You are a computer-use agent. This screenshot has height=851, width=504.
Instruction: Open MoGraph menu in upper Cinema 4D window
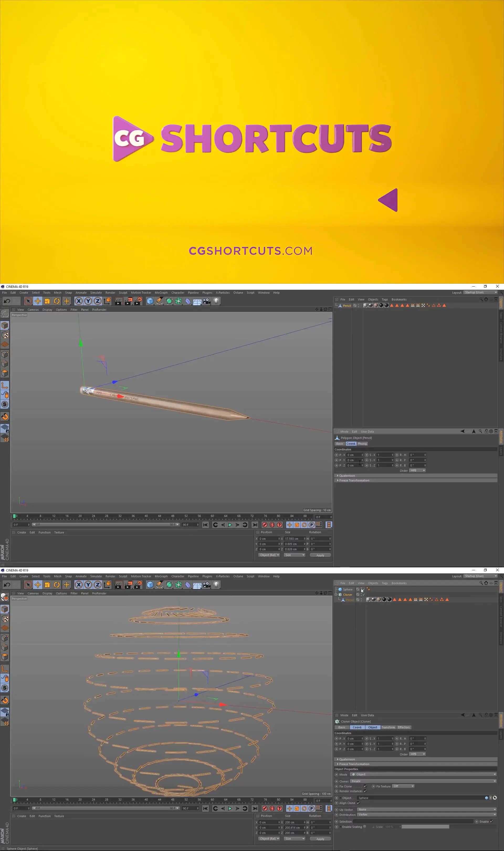pos(161,293)
